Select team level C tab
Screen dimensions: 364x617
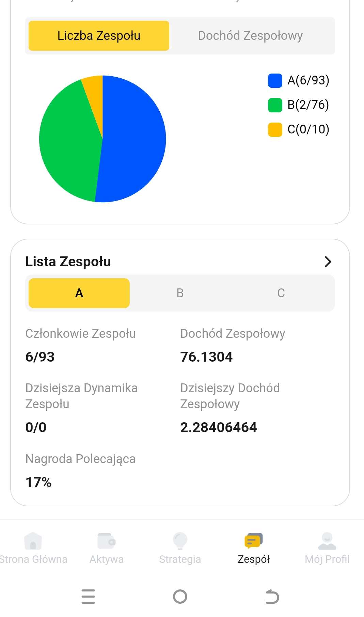[281, 293]
